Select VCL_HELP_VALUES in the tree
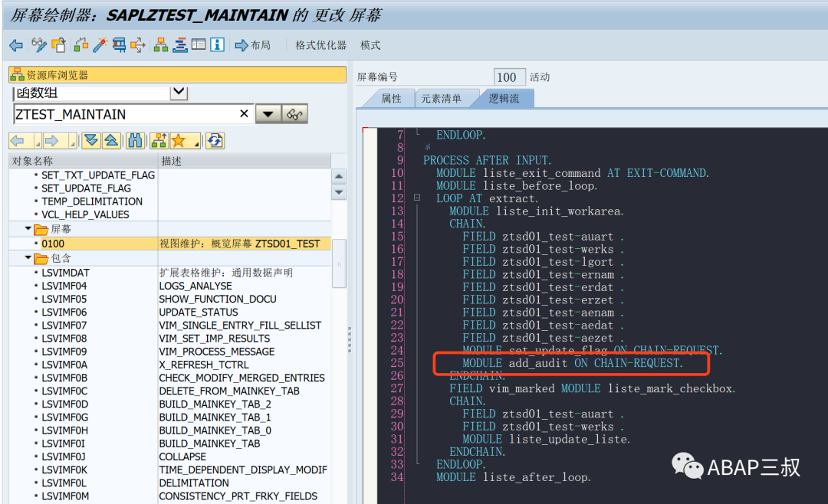Viewport: 828px width, 504px height. (x=85, y=214)
